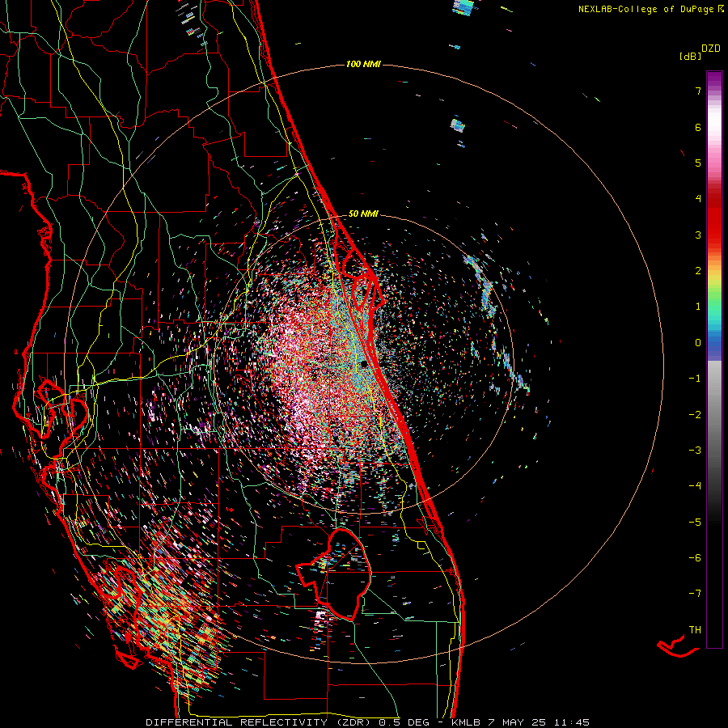Click the 4 value on color scale

698,199
